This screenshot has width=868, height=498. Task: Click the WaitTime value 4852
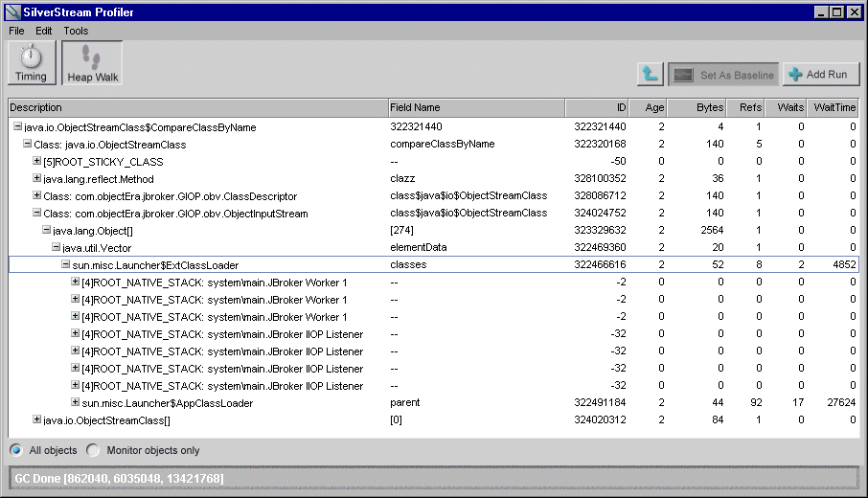tap(844, 264)
